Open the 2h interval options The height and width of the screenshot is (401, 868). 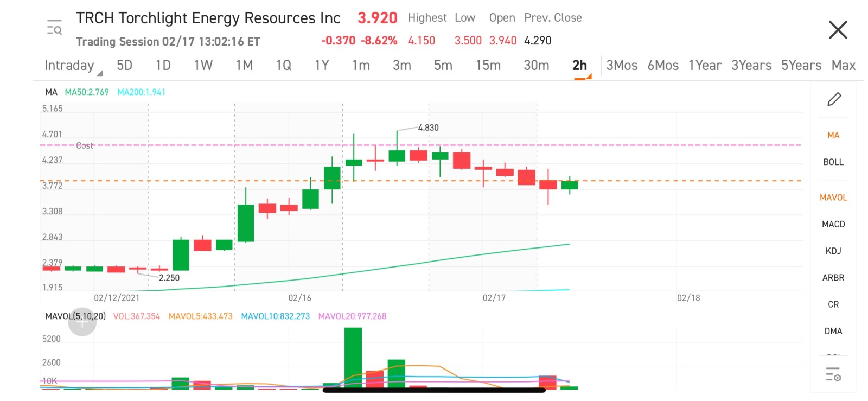tap(580, 67)
